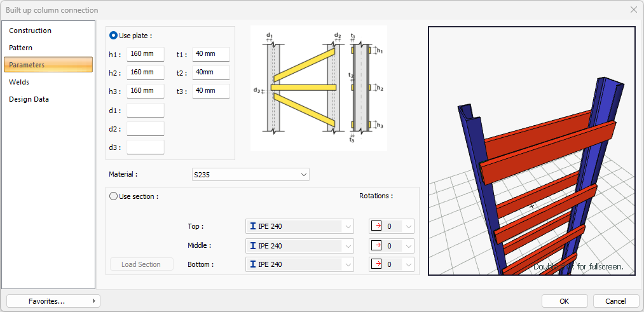Click the h3 input field

[x=146, y=91]
